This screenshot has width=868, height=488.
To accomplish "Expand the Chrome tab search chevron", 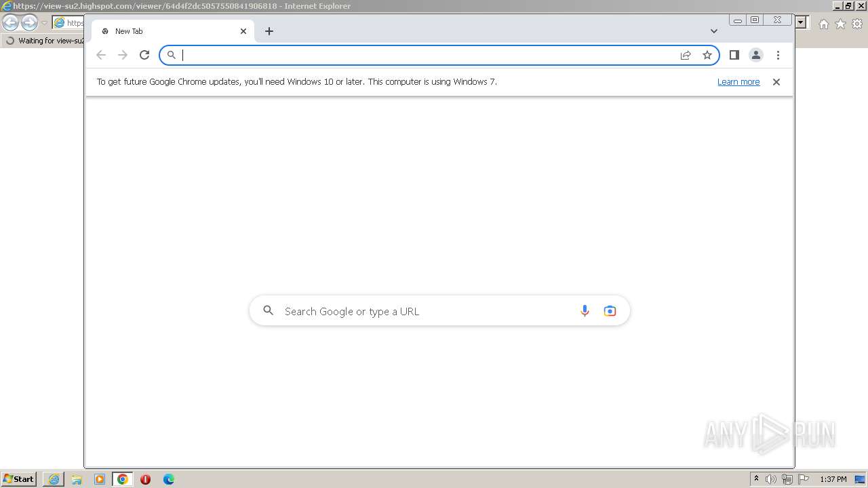I will click(714, 31).
